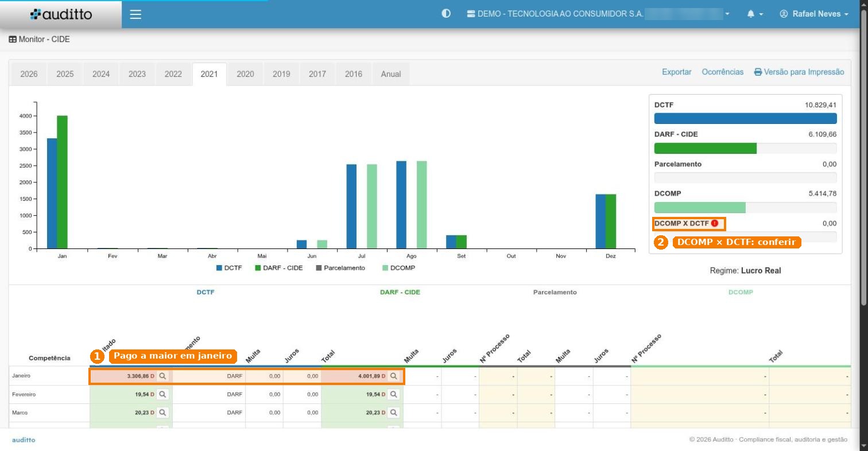868x451 pixels.
Task: Open the Anual tab
Action: 391,74
